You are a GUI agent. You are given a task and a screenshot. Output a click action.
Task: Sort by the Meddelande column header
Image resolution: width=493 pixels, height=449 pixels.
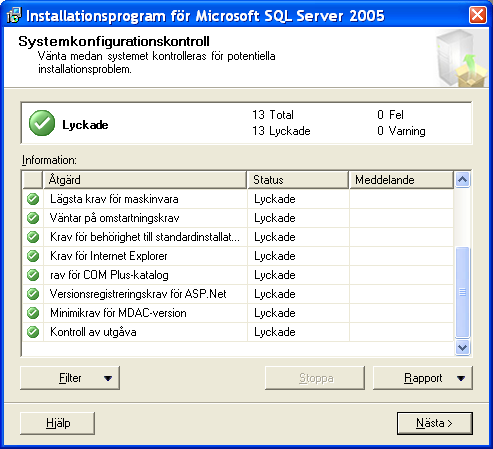[x=401, y=180]
